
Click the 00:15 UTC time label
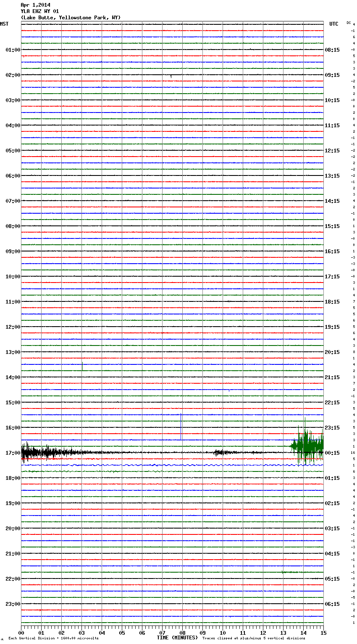coord(332,453)
